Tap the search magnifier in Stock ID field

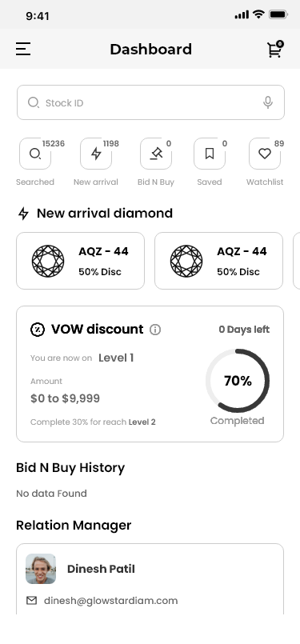coord(34,102)
